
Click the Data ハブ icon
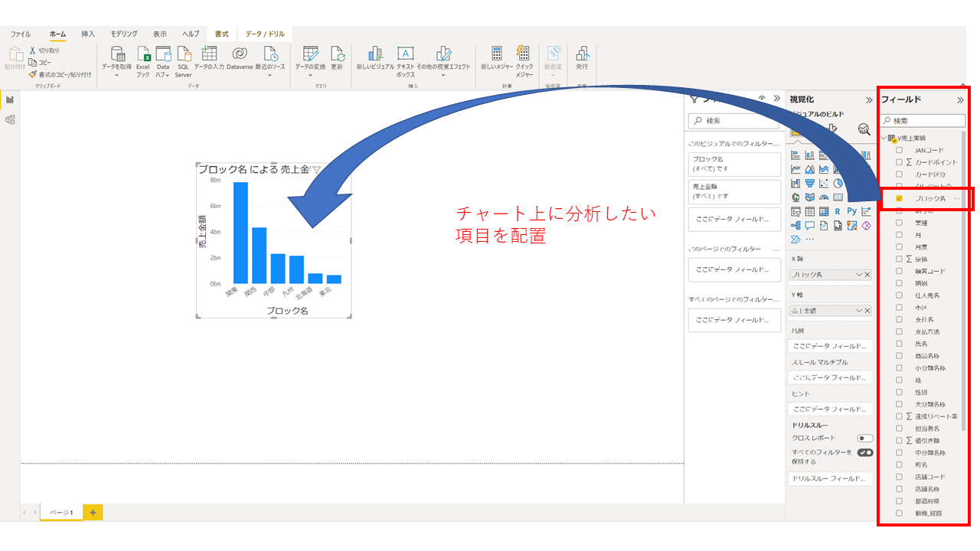[163, 54]
